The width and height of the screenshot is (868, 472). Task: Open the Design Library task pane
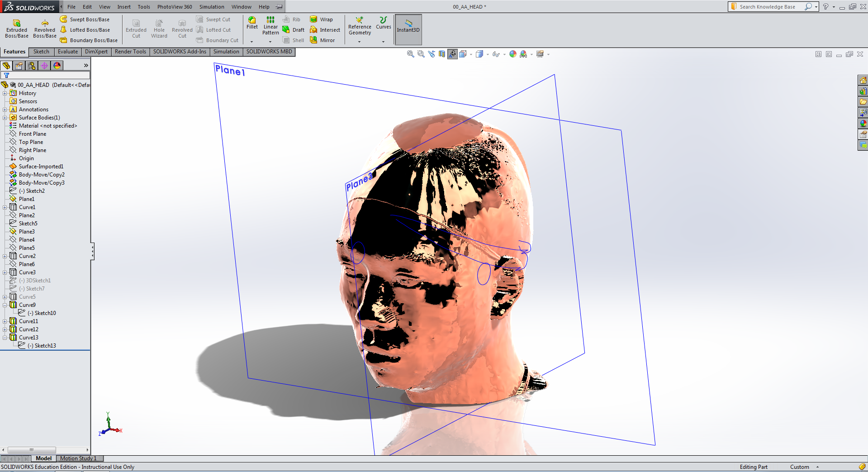point(863,91)
